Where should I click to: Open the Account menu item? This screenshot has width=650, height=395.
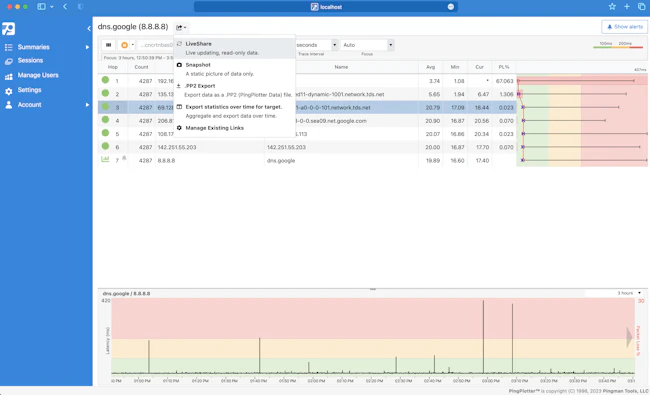point(29,105)
